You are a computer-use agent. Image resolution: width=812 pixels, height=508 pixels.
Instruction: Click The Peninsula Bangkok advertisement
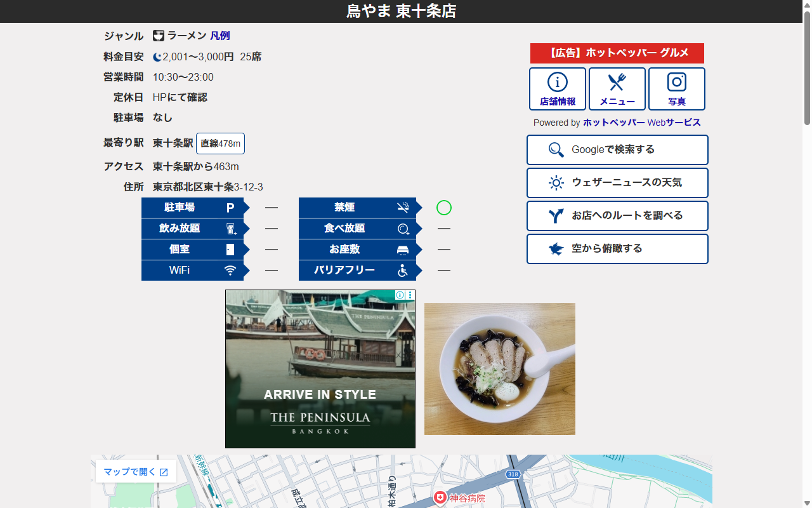320,369
